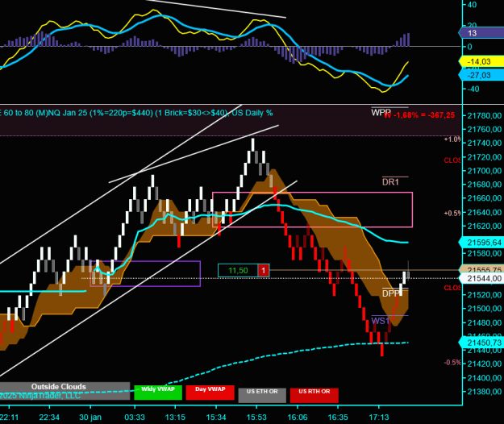The height and width of the screenshot is (424, 504).
Task: Click the DR1 pivot level label
Action: tap(390, 182)
